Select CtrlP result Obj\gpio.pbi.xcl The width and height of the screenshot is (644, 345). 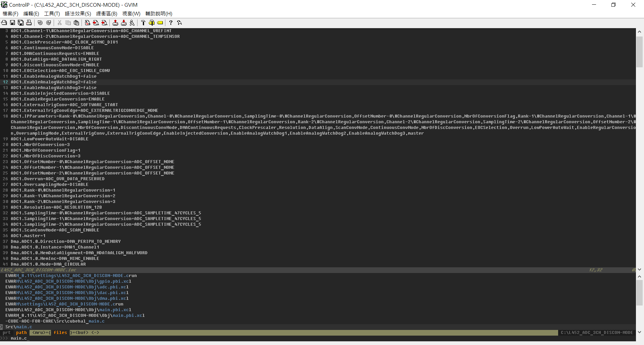click(x=68, y=281)
